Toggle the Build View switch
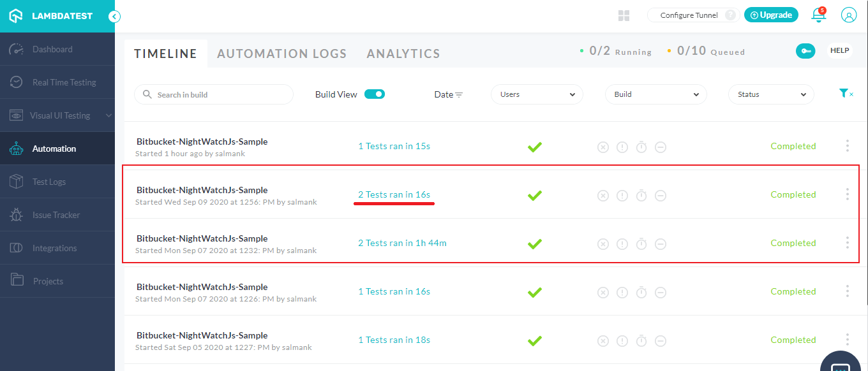The width and height of the screenshot is (868, 371). pyautogui.click(x=375, y=94)
